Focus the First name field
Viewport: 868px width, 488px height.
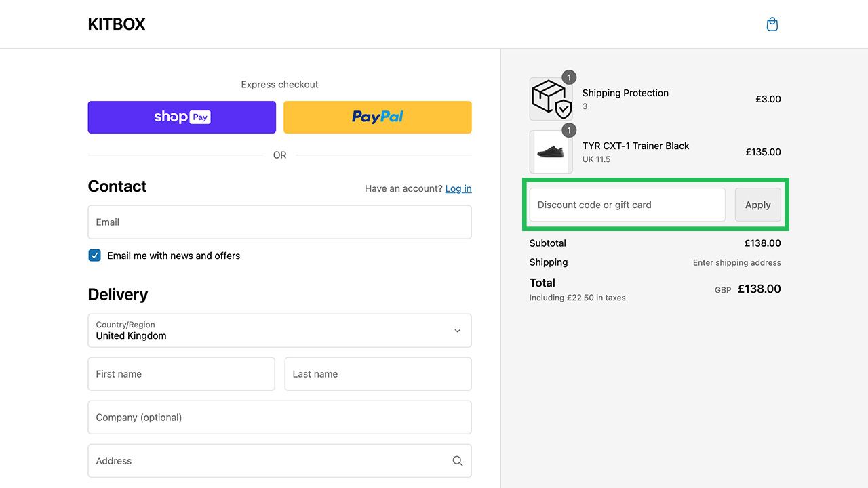click(182, 374)
